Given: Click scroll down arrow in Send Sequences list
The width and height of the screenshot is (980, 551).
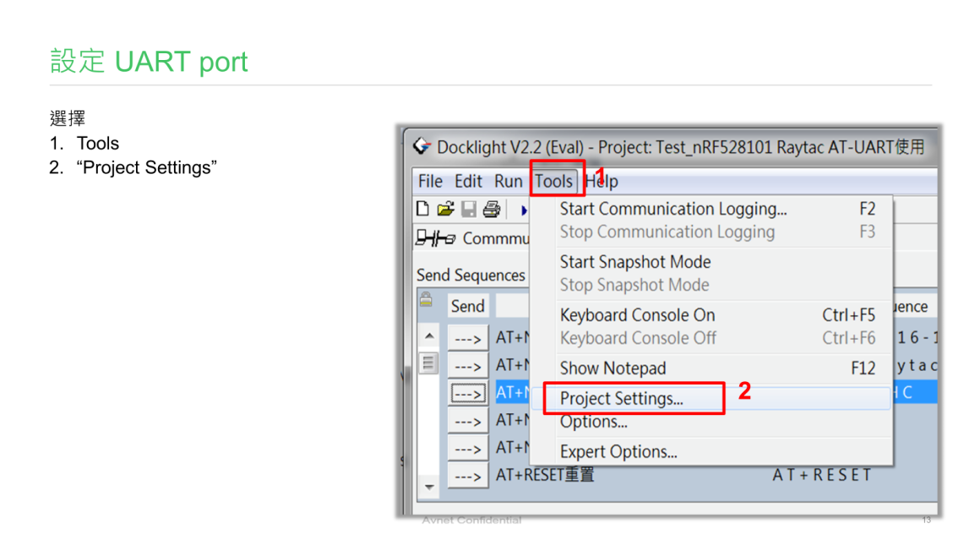Looking at the screenshot, I should [x=429, y=487].
